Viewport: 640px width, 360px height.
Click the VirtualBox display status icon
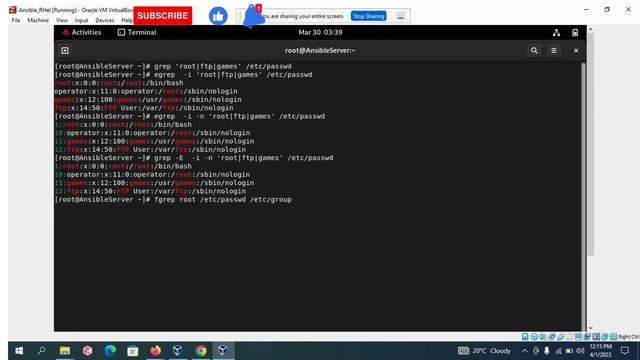point(578,337)
